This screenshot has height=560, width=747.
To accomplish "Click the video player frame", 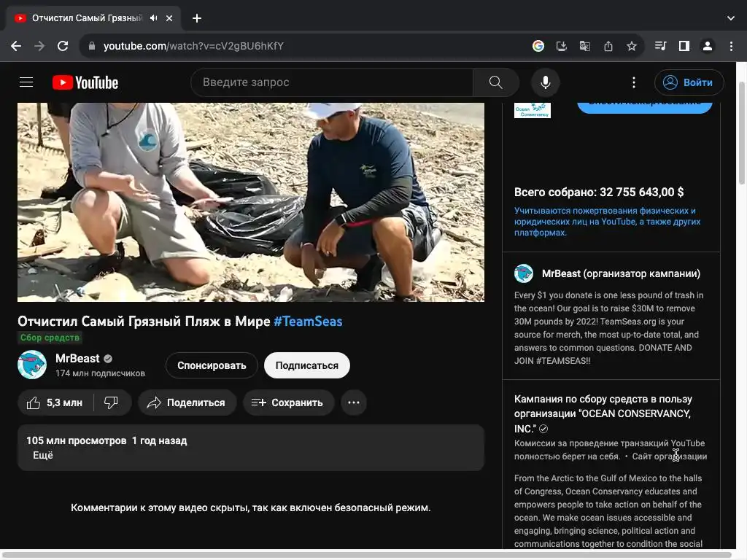I will [x=251, y=203].
